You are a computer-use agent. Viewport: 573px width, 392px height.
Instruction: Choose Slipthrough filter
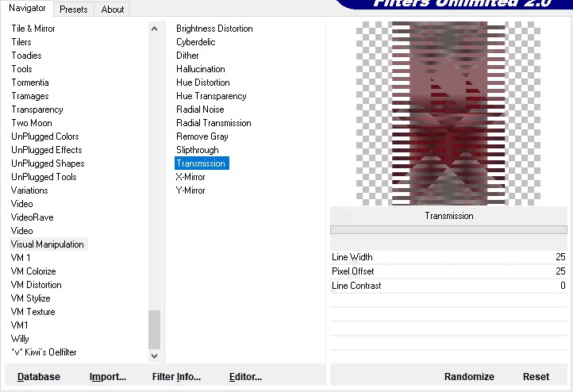tap(198, 150)
